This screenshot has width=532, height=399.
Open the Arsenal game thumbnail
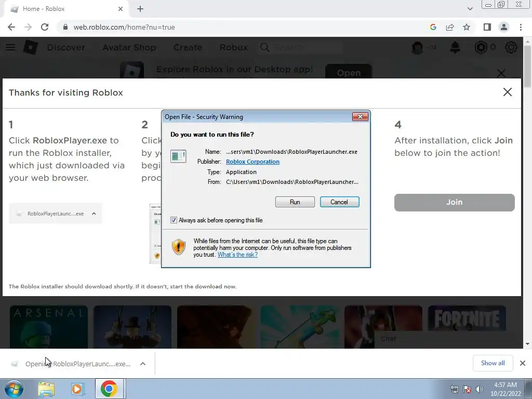[49, 327]
